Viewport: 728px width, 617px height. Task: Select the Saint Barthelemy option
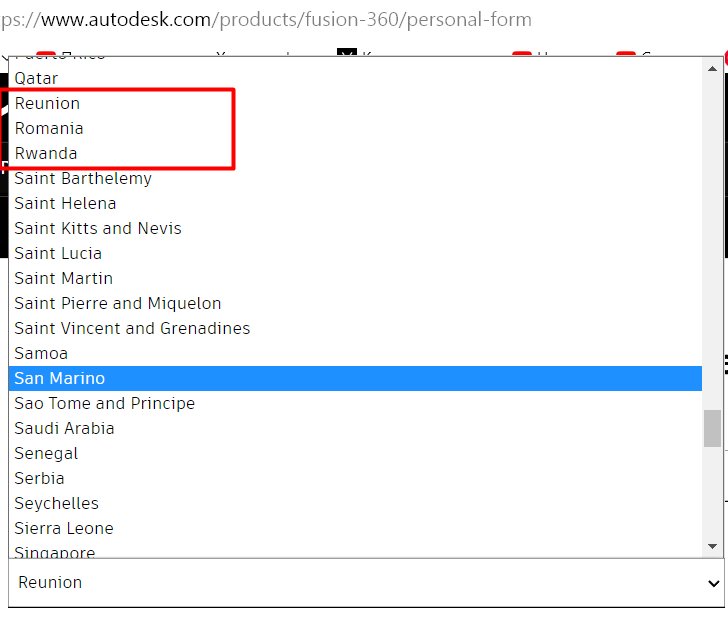83,178
